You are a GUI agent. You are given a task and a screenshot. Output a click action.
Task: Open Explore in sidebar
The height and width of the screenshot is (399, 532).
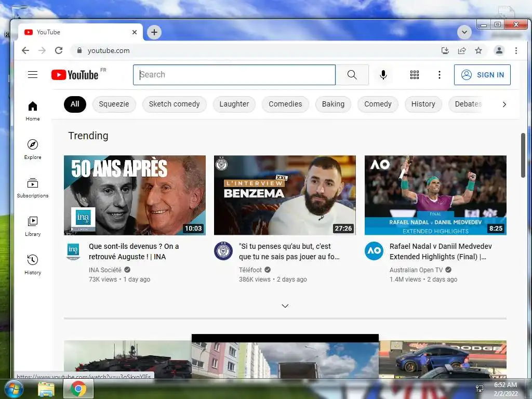pos(33,150)
